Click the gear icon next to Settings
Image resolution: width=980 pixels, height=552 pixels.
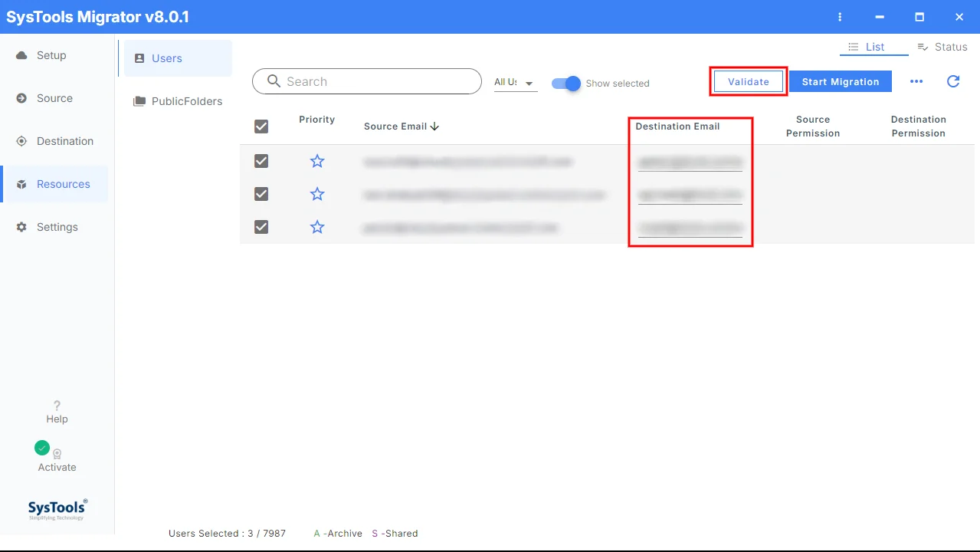click(x=21, y=227)
